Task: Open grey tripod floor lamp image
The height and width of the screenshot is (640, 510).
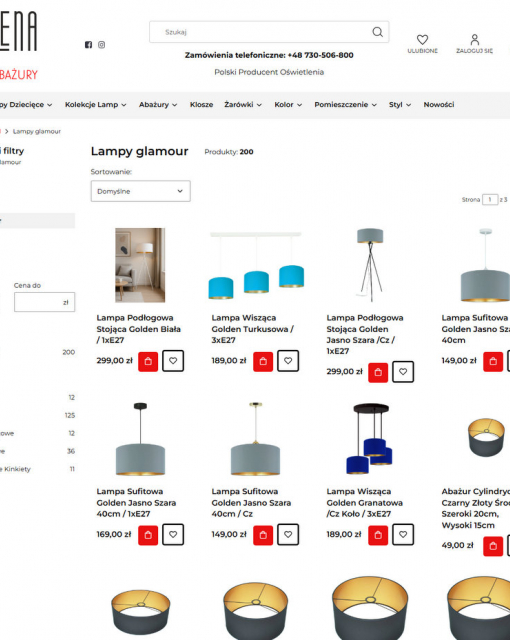Action: coord(370,265)
